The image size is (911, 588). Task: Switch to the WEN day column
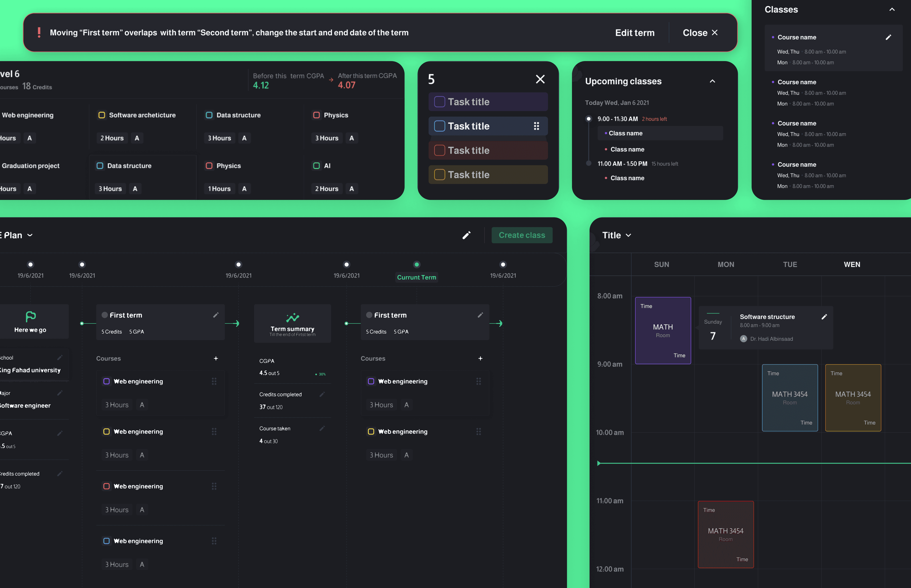[852, 265]
